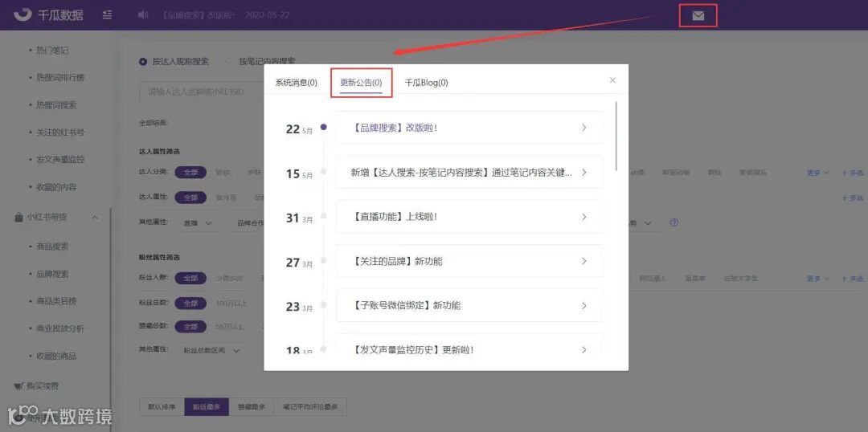Open arrow for 【直播功能】上线啦! entry
The height and width of the screenshot is (432, 868).
pos(583,217)
